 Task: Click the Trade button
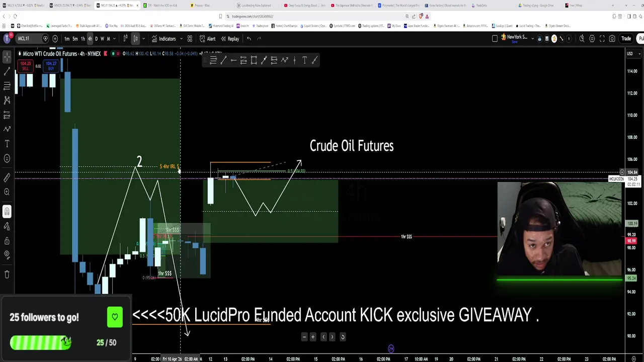coord(626,39)
